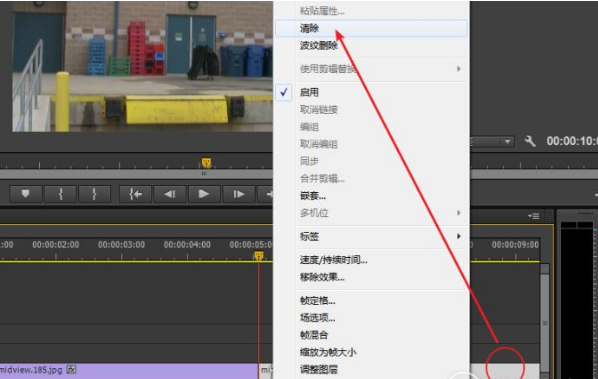Open the timeline panel flyout menu icon
This screenshot has width=598, height=379.
click(x=534, y=216)
